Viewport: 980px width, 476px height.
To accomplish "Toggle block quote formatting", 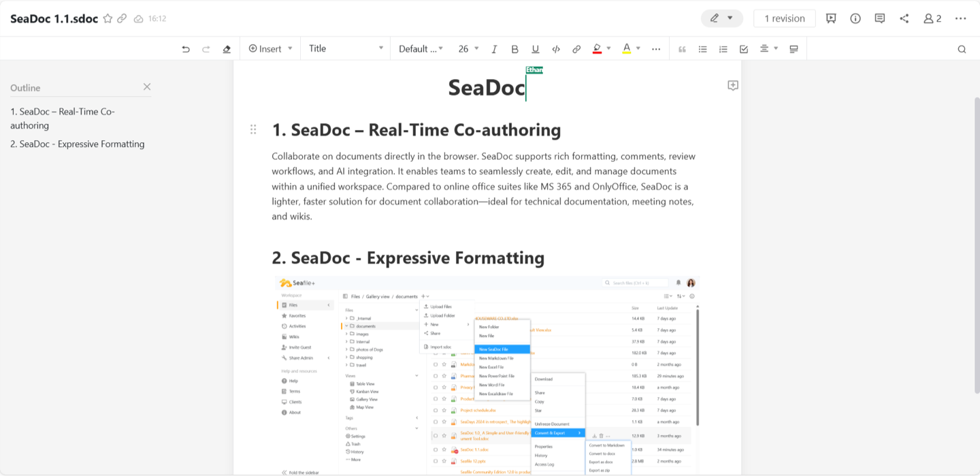I will click(x=682, y=49).
